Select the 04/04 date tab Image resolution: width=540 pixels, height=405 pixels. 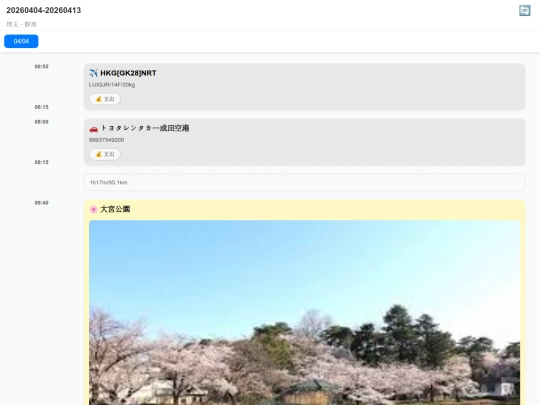pos(21,41)
